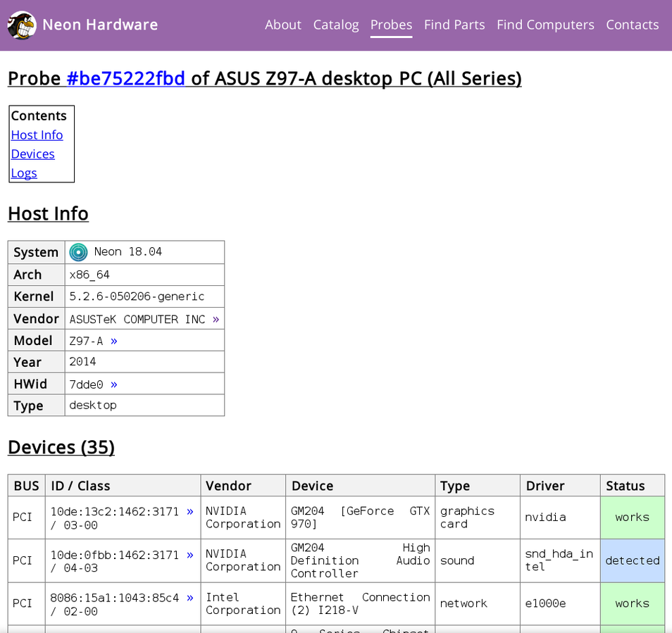Click the Neon Hardware site title

point(99,25)
